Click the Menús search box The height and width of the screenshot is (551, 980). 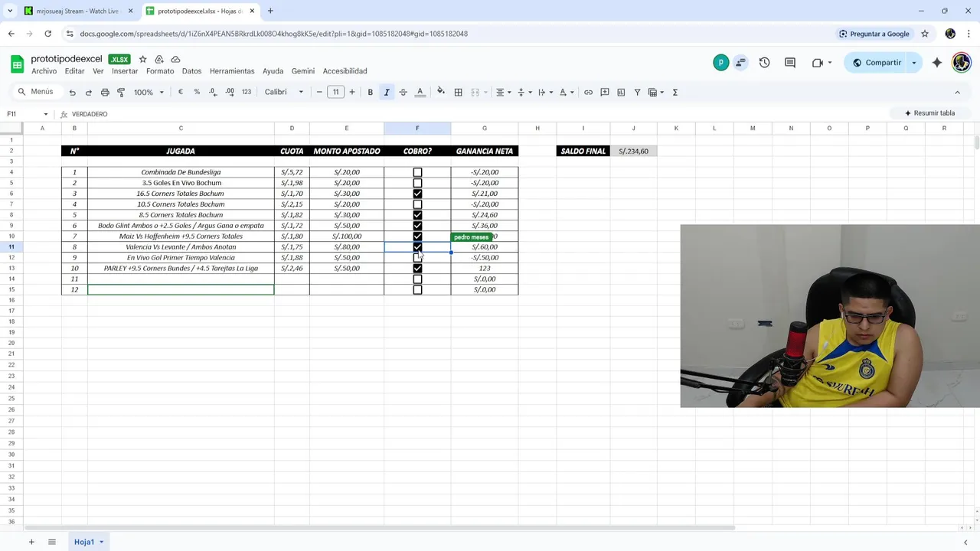click(36, 92)
